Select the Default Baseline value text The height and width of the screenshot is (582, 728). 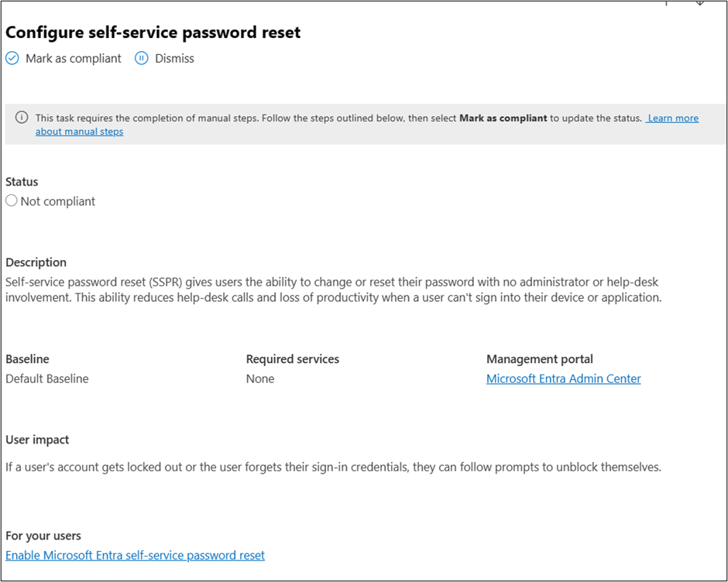pyautogui.click(x=47, y=378)
